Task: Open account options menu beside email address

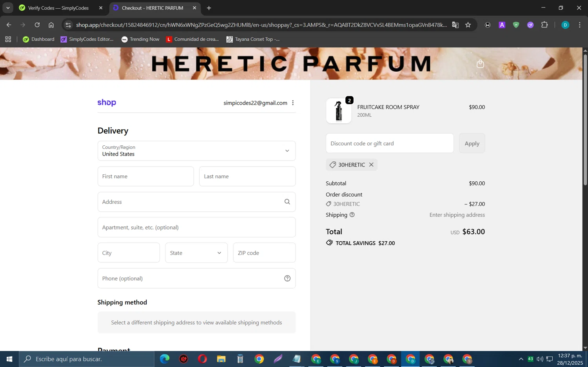Action: 293,103
